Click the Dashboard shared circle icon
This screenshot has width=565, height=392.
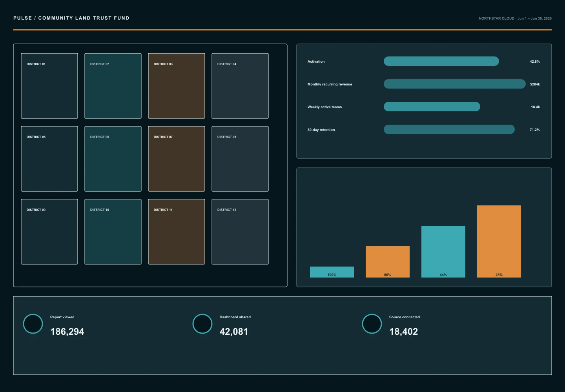click(x=202, y=324)
